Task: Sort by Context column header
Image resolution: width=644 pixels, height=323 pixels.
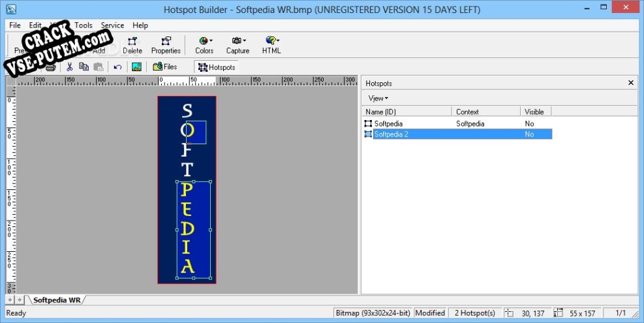Action: (486, 112)
